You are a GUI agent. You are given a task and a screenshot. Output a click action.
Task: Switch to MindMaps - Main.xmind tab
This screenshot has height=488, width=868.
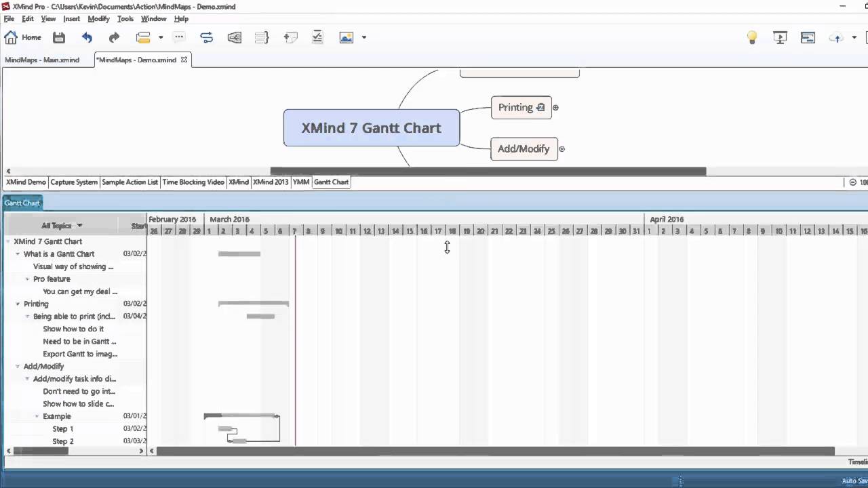coord(42,60)
